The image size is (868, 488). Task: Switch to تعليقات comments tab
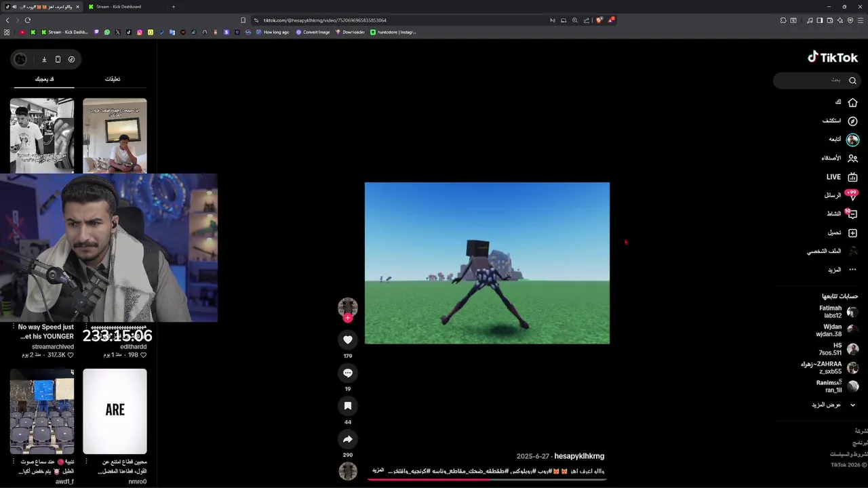tap(113, 79)
